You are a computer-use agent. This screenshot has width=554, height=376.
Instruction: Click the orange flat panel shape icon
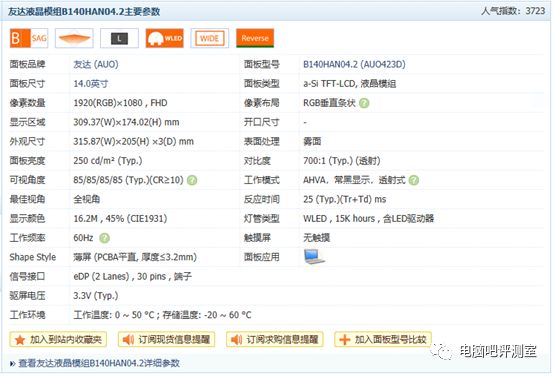(74, 38)
